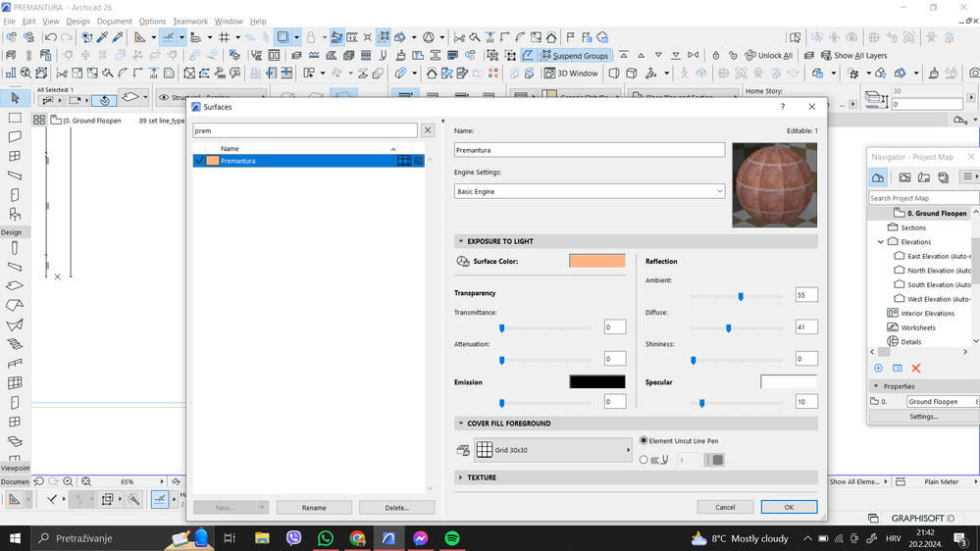Click the Surface Color paint icon
The width and height of the screenshot is (980, 551).
pyautogui.click(x=463, y=262)
